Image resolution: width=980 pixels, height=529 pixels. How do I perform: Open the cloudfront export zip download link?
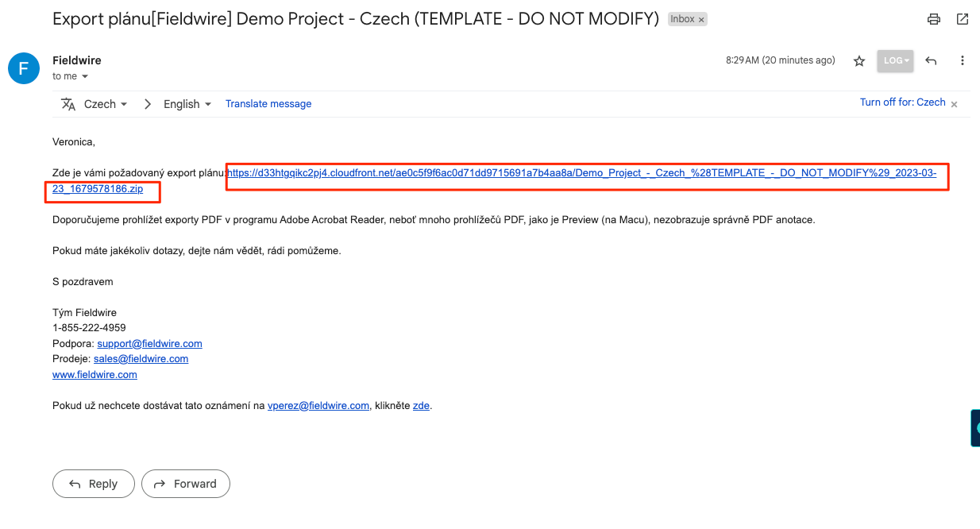(582, 173)
